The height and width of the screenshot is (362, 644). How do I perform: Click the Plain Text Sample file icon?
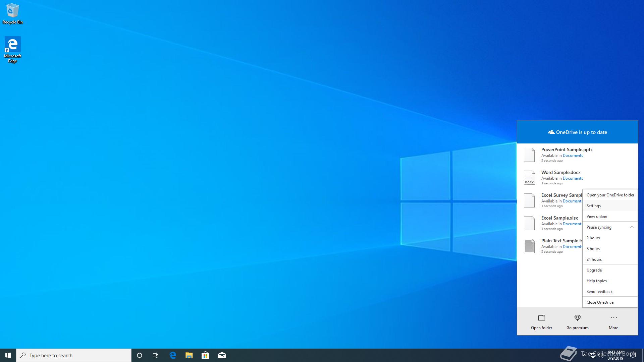[x=529, y=246]
